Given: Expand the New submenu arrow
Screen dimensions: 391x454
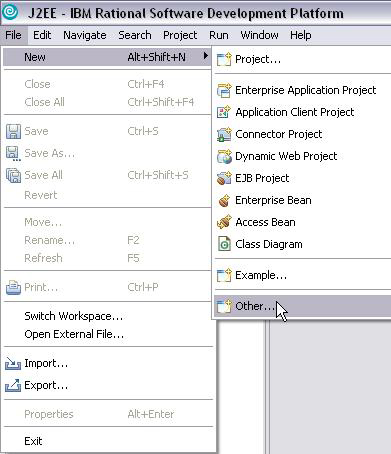Looking at the screenshot, I should click(206, 56).
